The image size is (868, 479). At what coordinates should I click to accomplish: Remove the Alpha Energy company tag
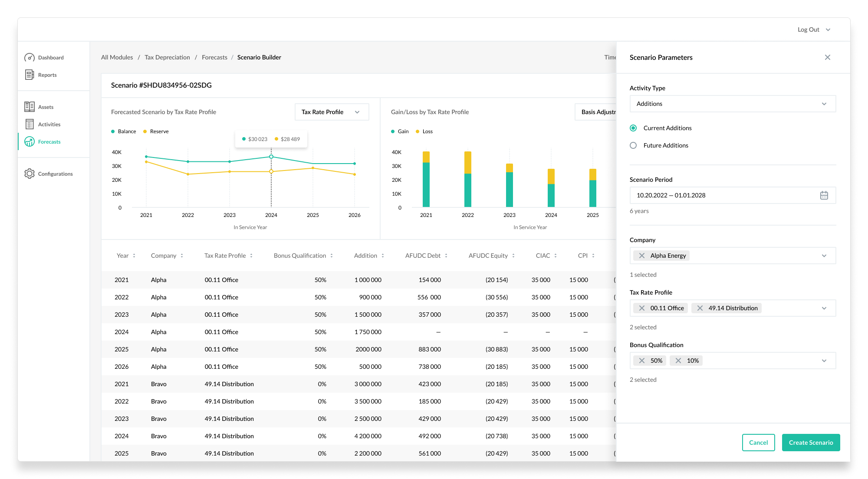642,256
